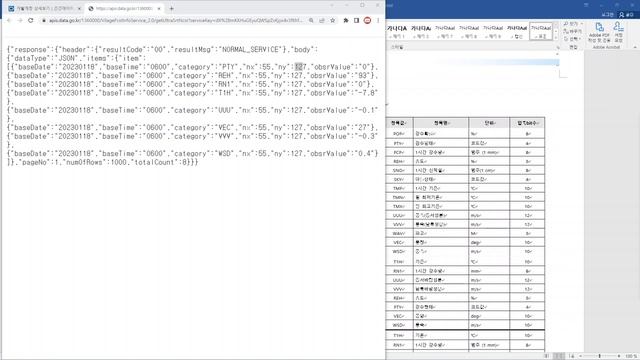Click the WAV cell in Word table

pos(399,233)
